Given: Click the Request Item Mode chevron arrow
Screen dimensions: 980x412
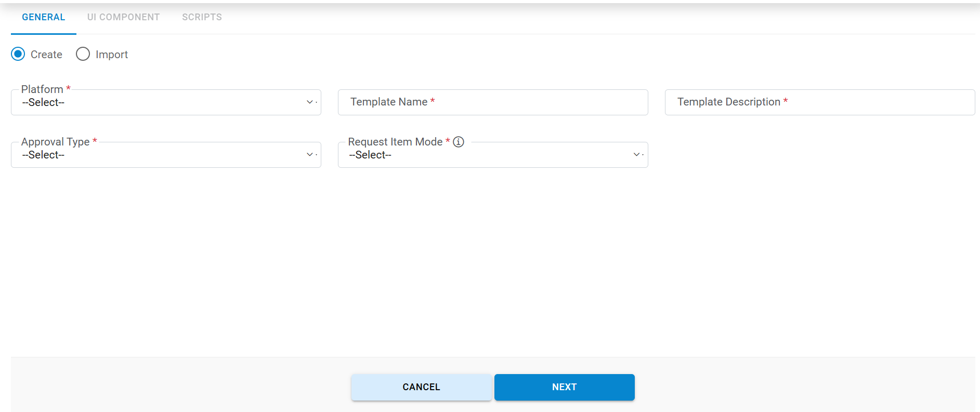Looking at the screenshot, I should 637,155.
